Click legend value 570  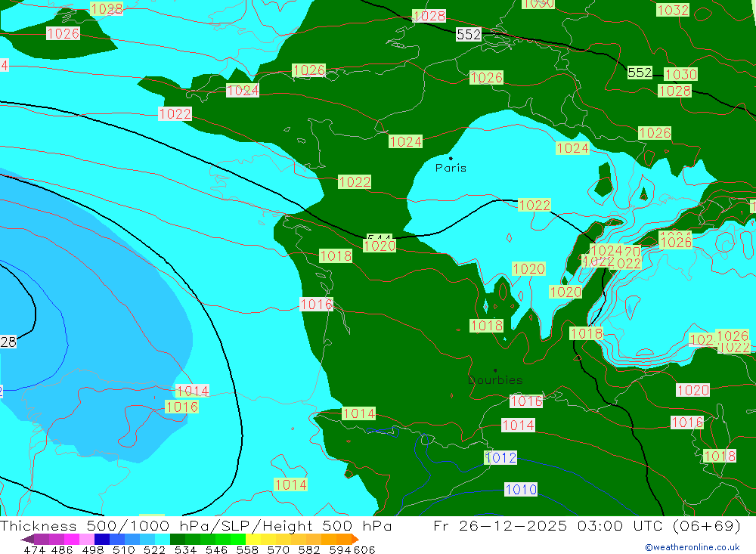pyautogui.click(x=277, y=549)
